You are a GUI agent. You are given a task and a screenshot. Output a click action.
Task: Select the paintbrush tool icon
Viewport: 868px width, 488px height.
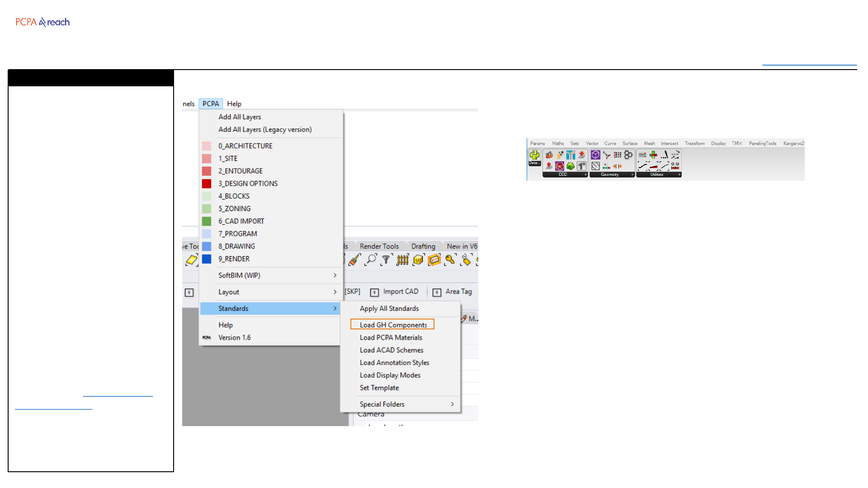355,259
